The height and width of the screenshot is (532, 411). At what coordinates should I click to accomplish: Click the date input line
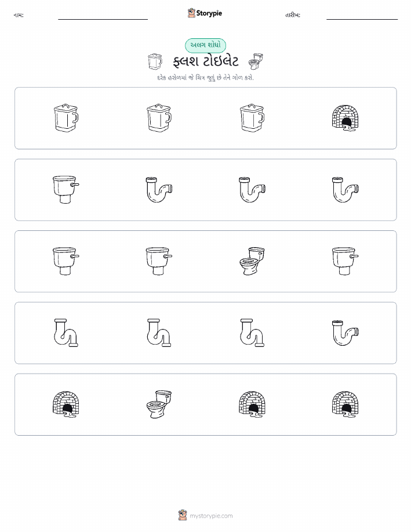(362, 17)
